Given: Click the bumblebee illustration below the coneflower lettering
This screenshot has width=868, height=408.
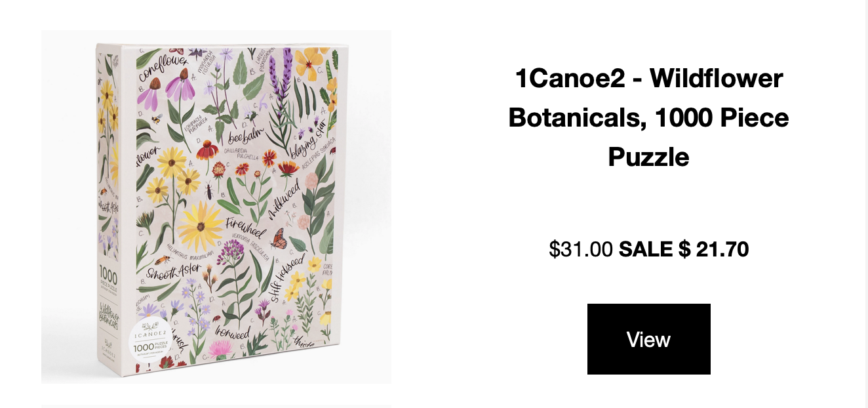Looking at the screenshot, I should click(157, 119).
